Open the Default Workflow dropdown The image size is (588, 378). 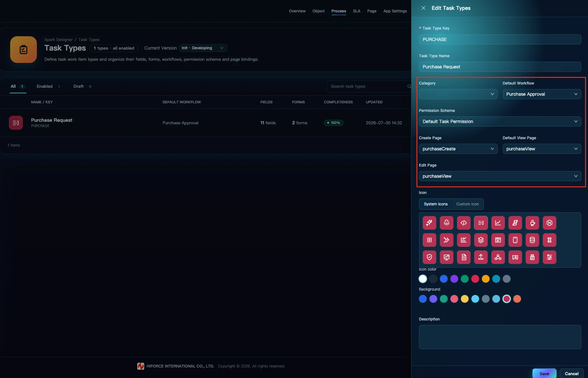coord(542,94)
